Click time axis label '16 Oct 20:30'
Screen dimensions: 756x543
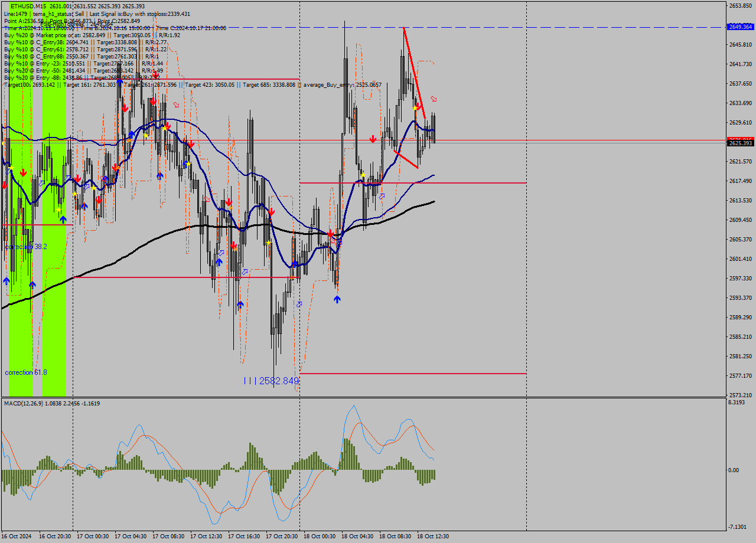coord(55,537)
